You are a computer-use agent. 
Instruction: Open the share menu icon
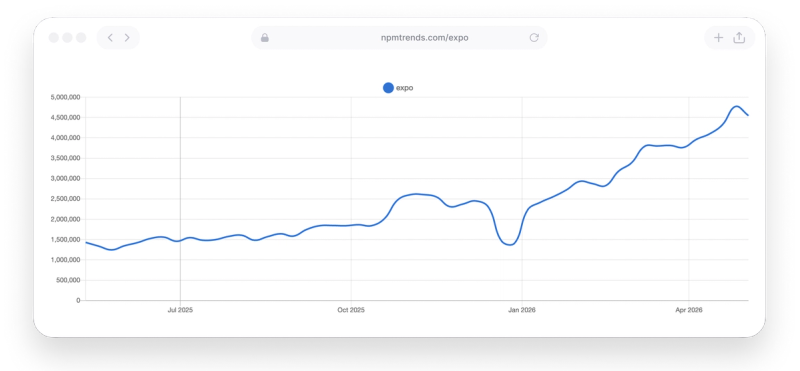click(739, 37)
